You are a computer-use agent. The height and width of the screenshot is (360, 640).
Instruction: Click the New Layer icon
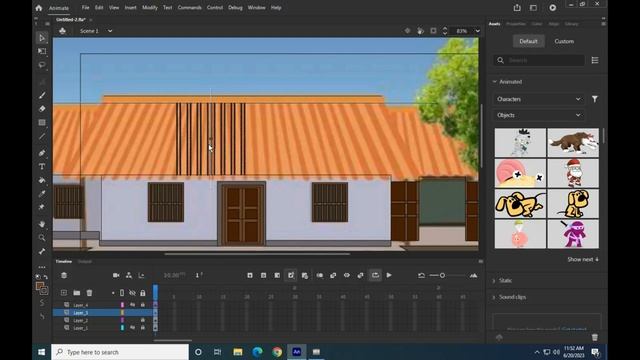(x=64, y=293)
